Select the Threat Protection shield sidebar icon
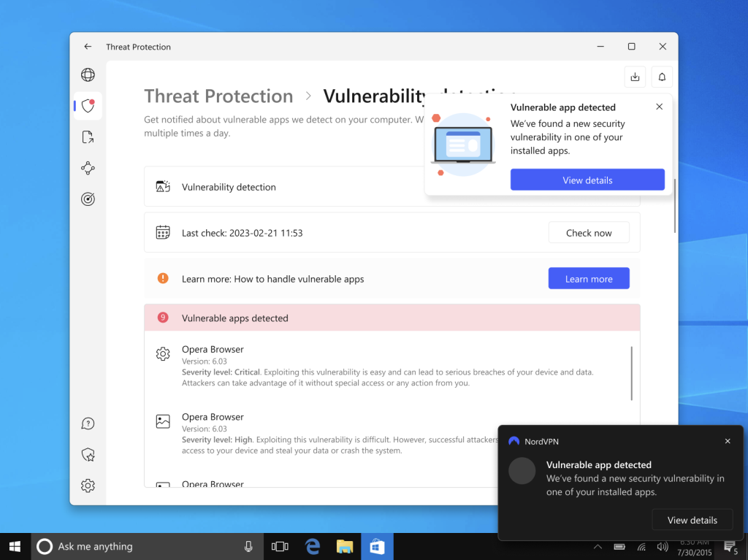 point(88,105)
